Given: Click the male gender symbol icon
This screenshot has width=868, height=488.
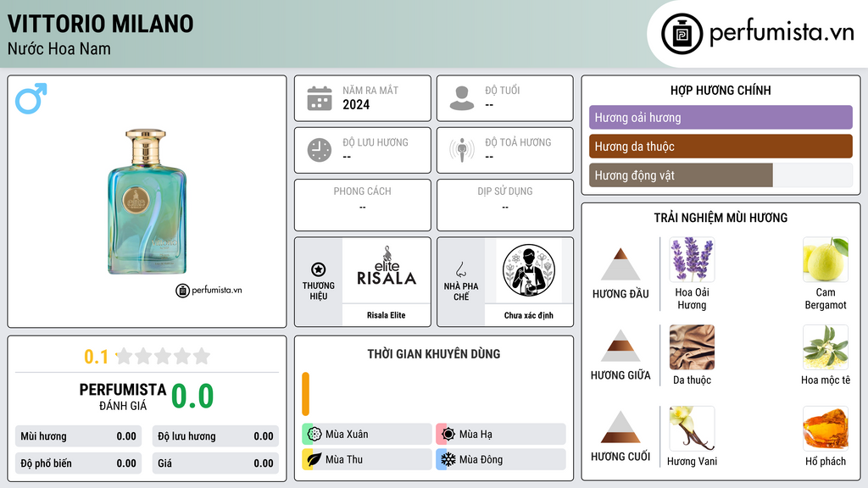Looking at the screenshot, I should 31,98.
